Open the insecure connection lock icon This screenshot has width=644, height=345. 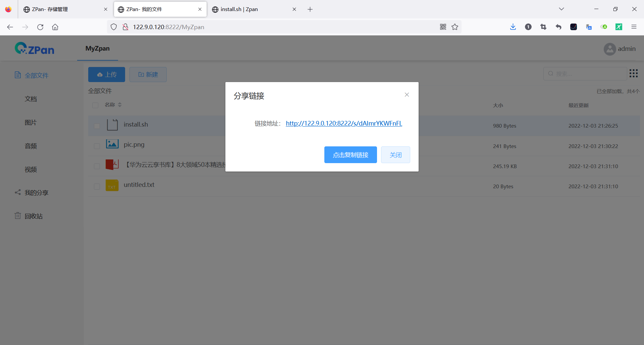[x=125, y=27]
